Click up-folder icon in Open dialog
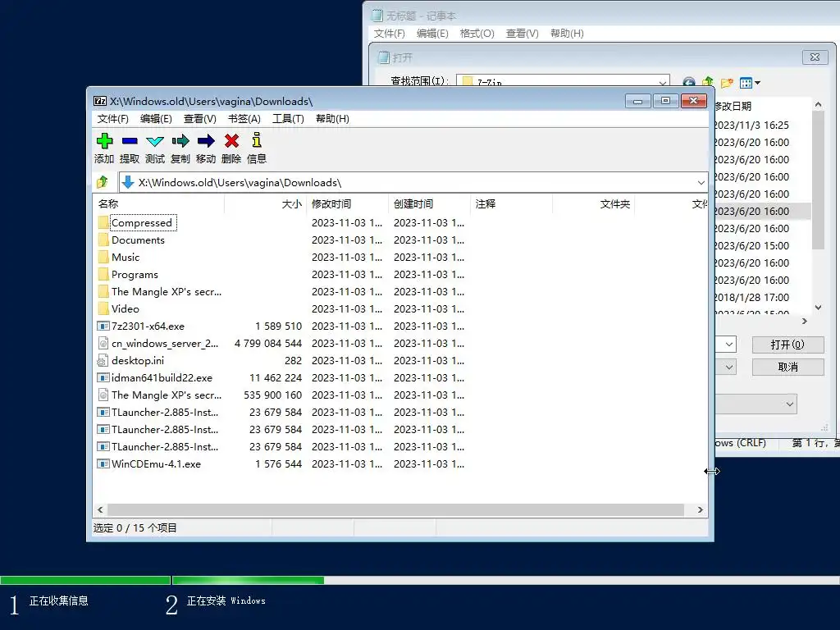 coord(708,82)
